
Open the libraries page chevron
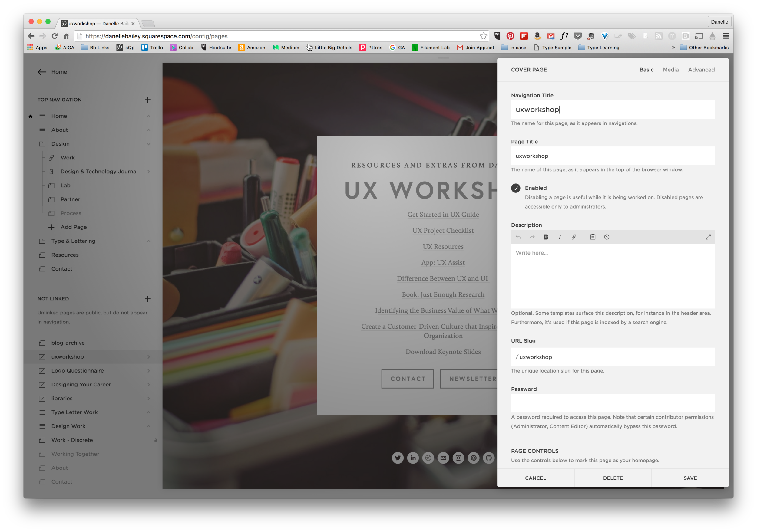[148, 398]
